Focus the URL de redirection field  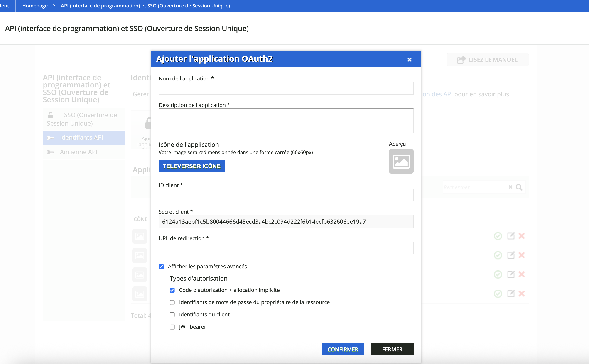[x=286, y=248]
